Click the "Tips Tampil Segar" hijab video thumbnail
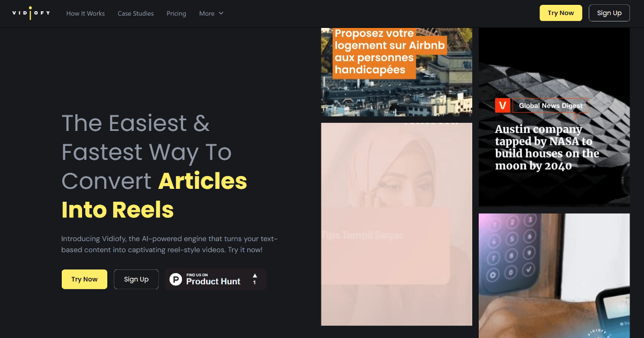This screenshot has width=644, height=338. (x=396, y=224)
